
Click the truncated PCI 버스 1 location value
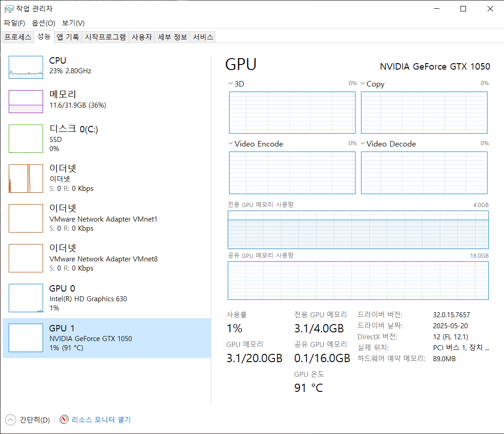(461, 347)
